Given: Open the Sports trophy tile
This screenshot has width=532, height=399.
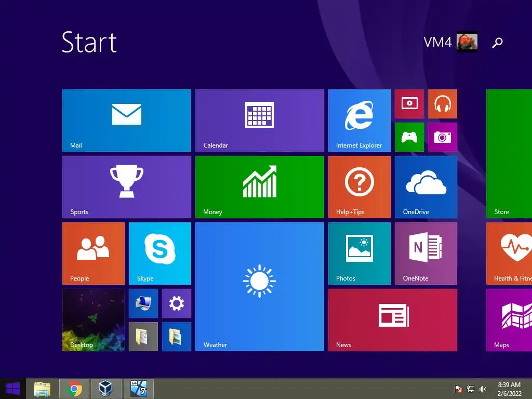Looking at the screenshot, I should pyautogui.click(x=127, y=187).
